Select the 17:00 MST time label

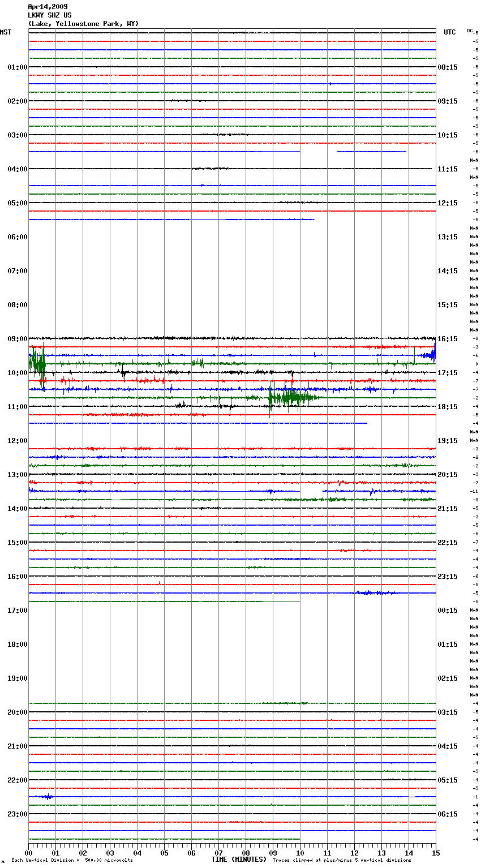(18, 611)
